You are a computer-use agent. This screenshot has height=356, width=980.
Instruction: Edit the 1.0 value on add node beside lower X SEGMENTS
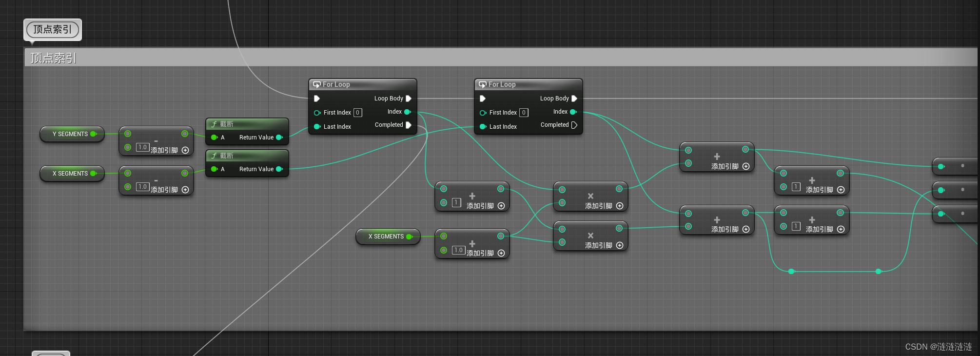[458, 250]
